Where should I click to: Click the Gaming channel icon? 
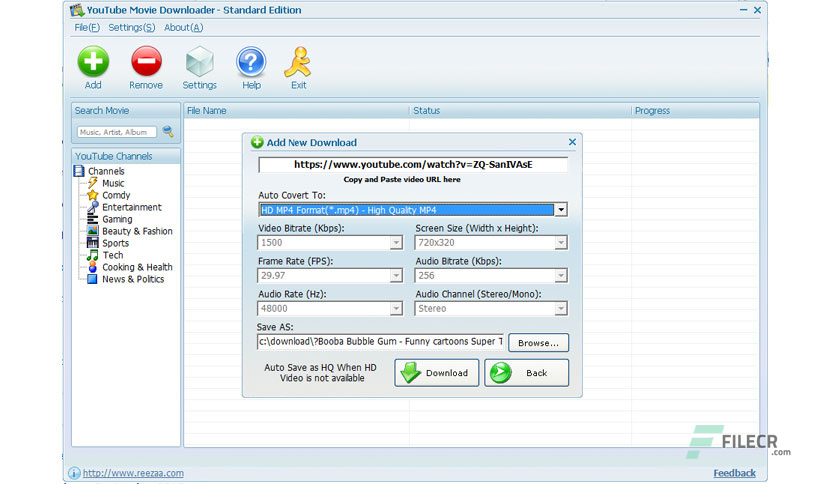[x=93, y=219]
